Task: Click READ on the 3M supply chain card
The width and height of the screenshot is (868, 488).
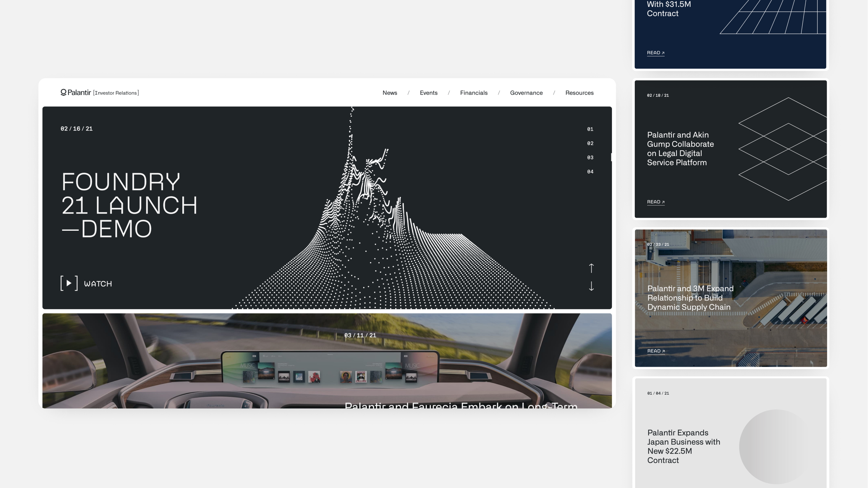Action: 656,351
